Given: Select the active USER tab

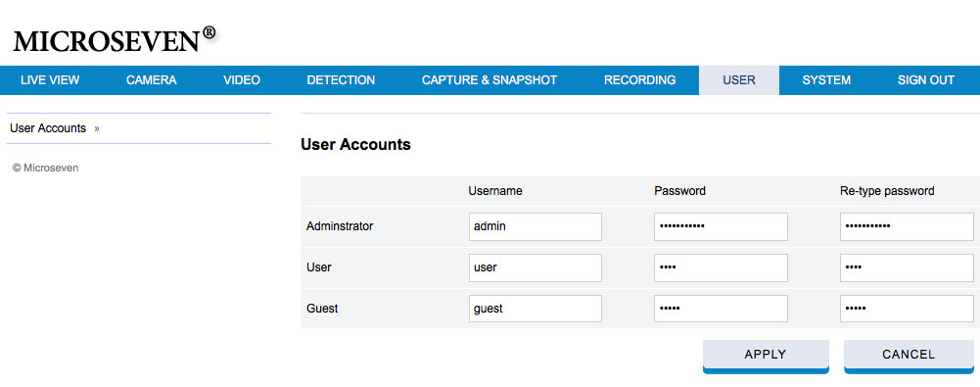Looking at the screenshot, I should click(739, 80).
